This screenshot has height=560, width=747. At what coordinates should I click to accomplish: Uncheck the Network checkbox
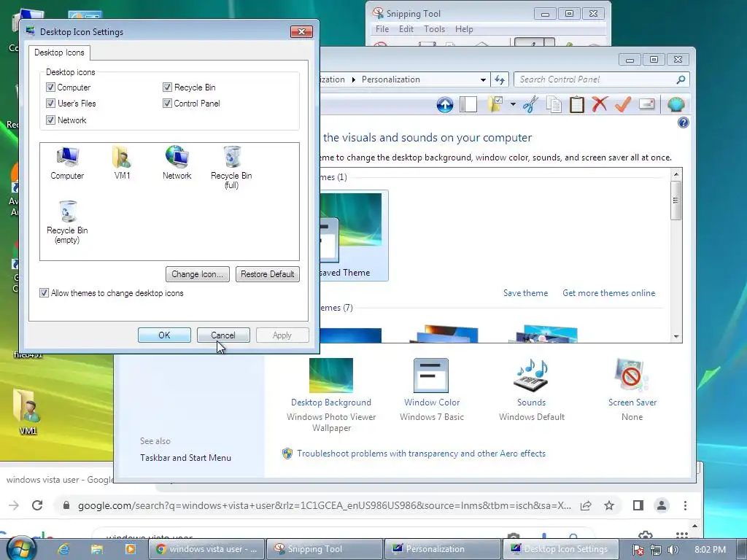tap(50, 120)
